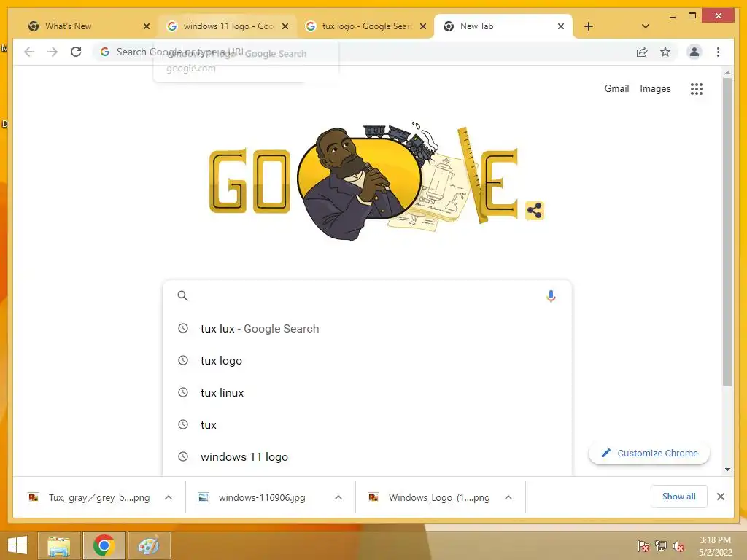Click the browser back arrow
Image resolution: width=747 pixels, height=560 pixels.
pos(29,52)
